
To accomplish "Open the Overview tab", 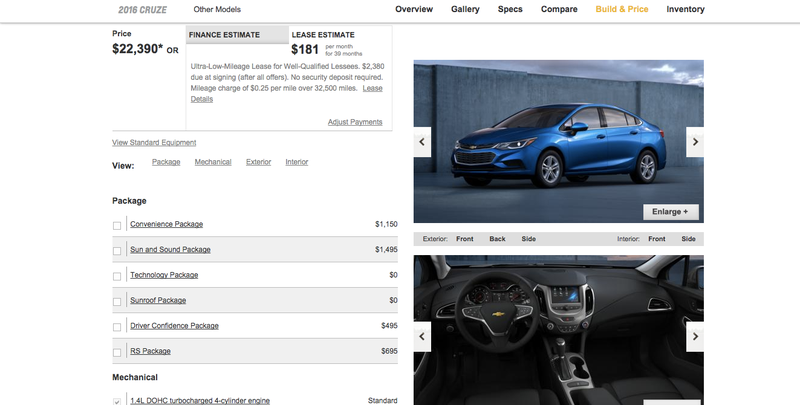I will pyautogui.click(x=414, y=9).
